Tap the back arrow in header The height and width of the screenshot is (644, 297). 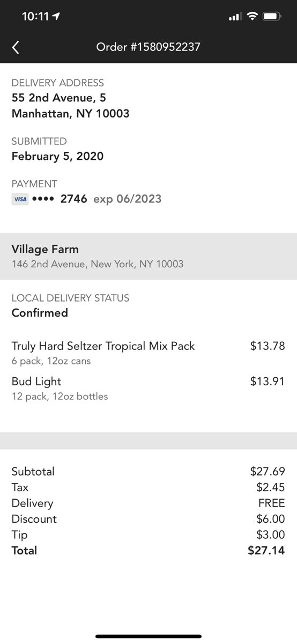click(x=16, y=47)
